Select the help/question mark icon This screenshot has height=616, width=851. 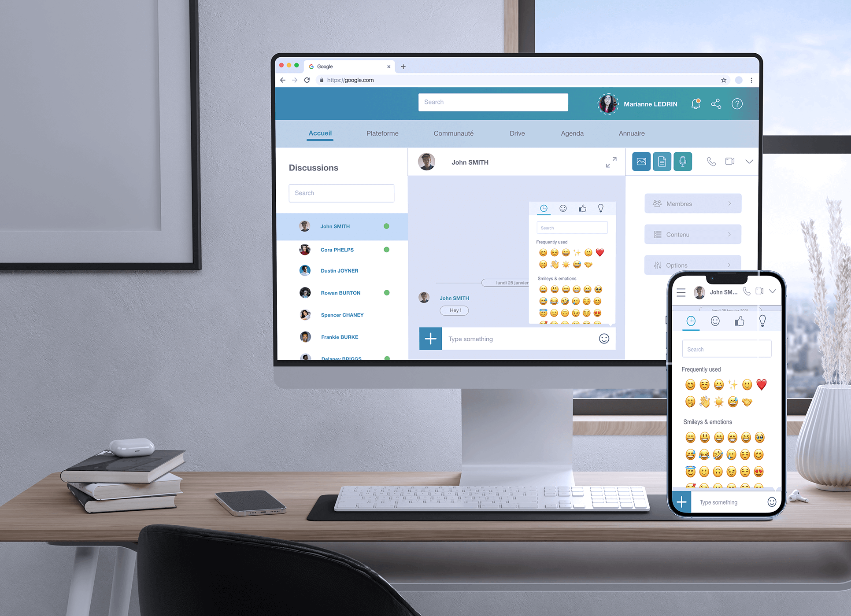tap(737, 103)
